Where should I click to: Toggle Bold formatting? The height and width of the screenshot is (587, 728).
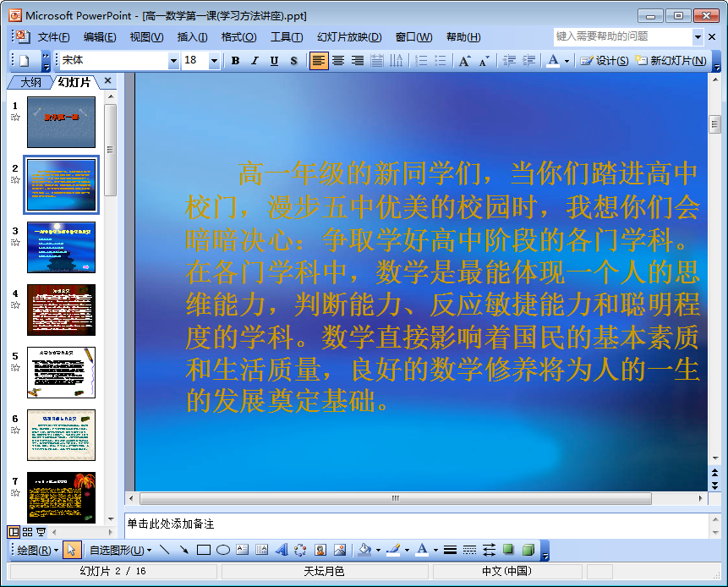pyautogui.click(x=235, y=61)
